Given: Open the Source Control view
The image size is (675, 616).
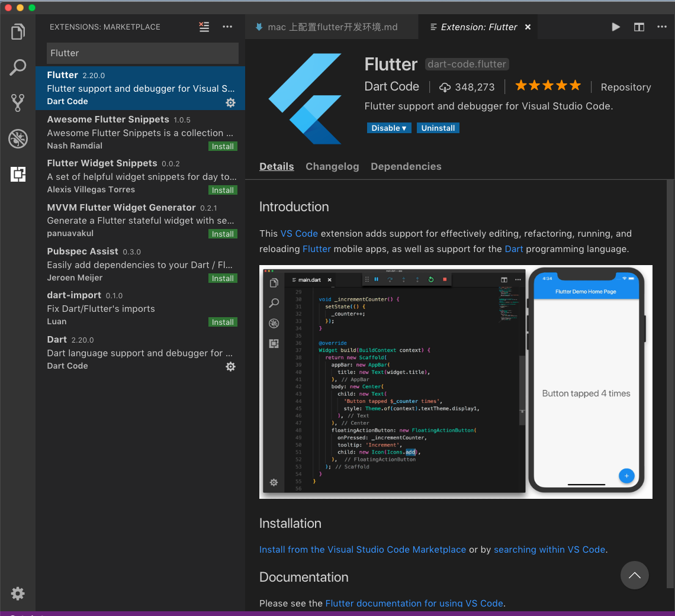Looking at the screenshot, I should tap(18, 103).
